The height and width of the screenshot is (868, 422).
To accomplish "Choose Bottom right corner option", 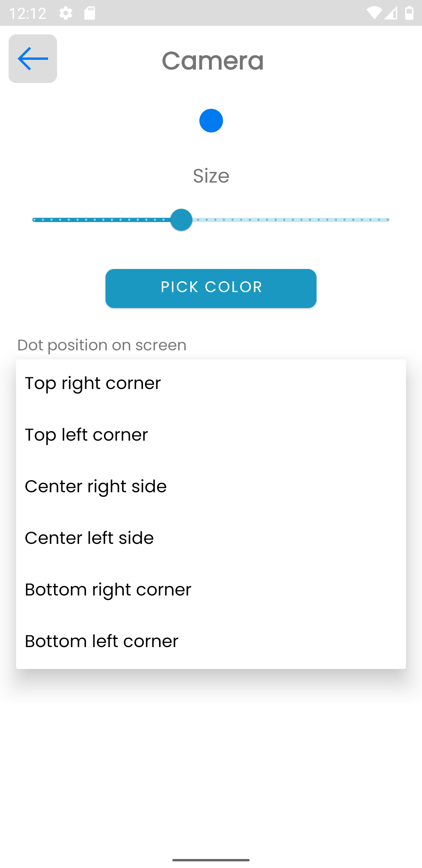I will [108, 590].
